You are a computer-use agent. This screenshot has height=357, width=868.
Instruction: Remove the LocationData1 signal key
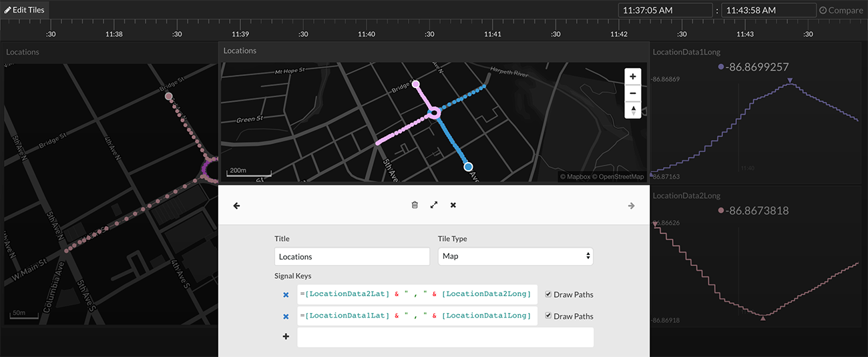[x=286, y=316]
